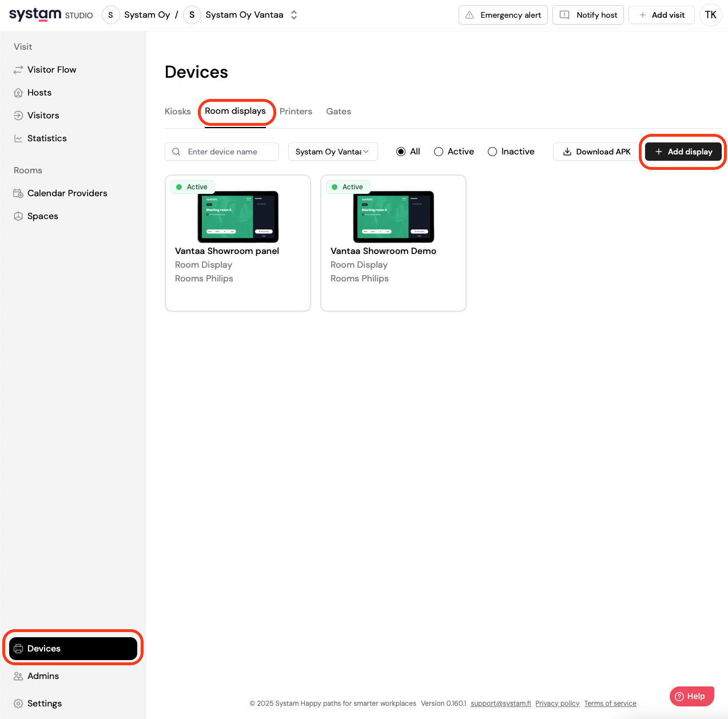
Task: Open the TK user profile avatar
Action: (711, 15)
